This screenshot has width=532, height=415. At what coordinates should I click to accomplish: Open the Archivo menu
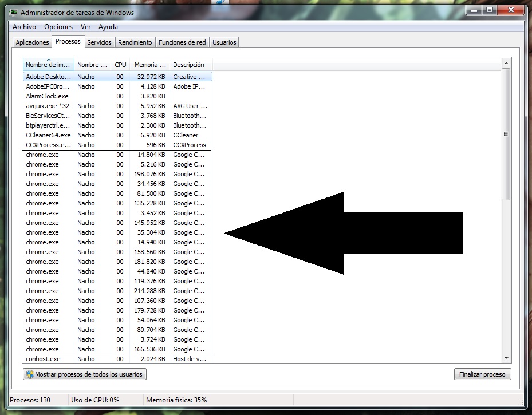tap(24, 27)
